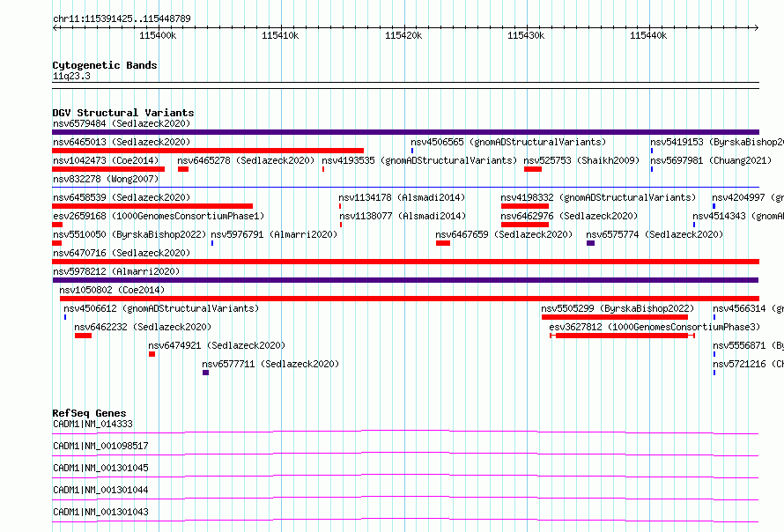Screen dimensions: 784x532
Task: Select nsv6467659 (Sedlazeck2020) label
Action: 504,234
